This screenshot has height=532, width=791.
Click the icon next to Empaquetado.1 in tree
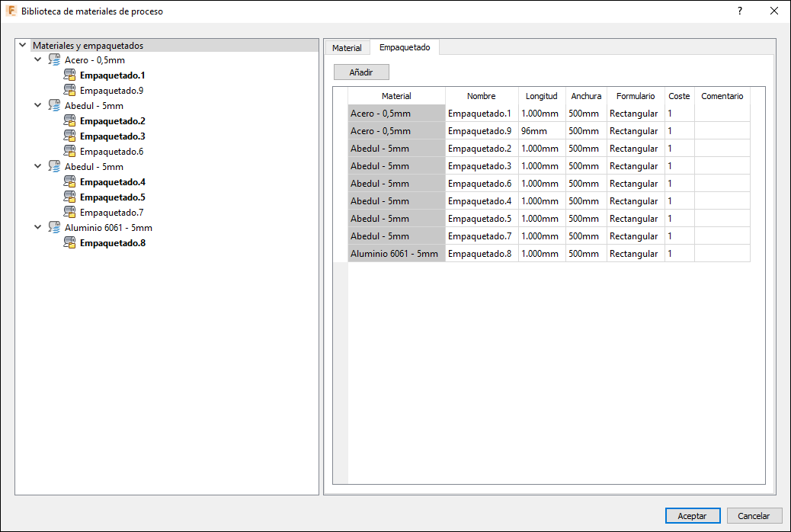coord(69,75)
